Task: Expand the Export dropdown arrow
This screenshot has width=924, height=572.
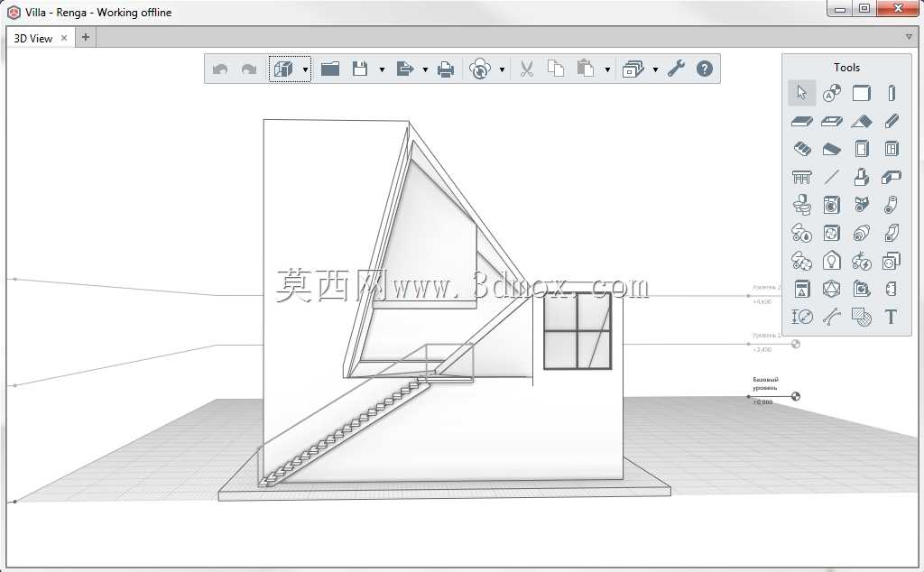Action: coord(425,69)
